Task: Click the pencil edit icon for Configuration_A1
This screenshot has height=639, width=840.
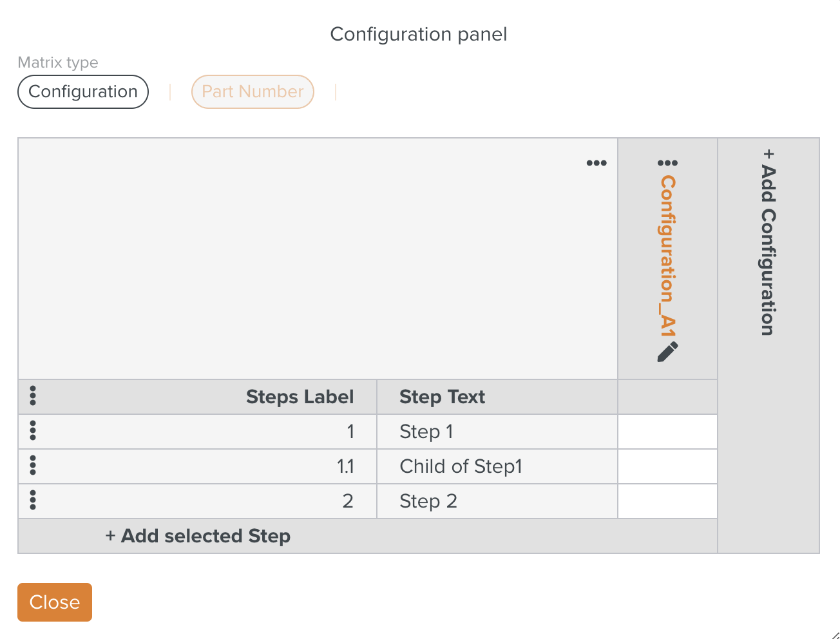Action: (667, 352)
